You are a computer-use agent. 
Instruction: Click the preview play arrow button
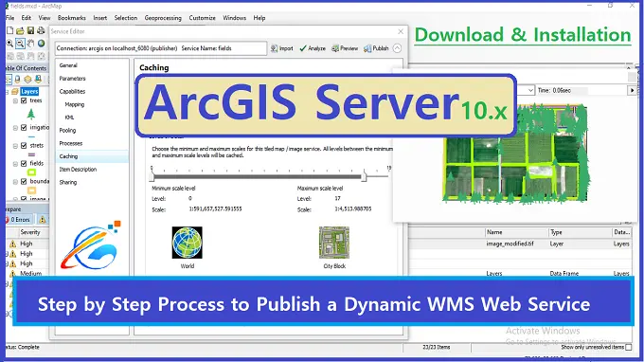[x=632, y=90]
